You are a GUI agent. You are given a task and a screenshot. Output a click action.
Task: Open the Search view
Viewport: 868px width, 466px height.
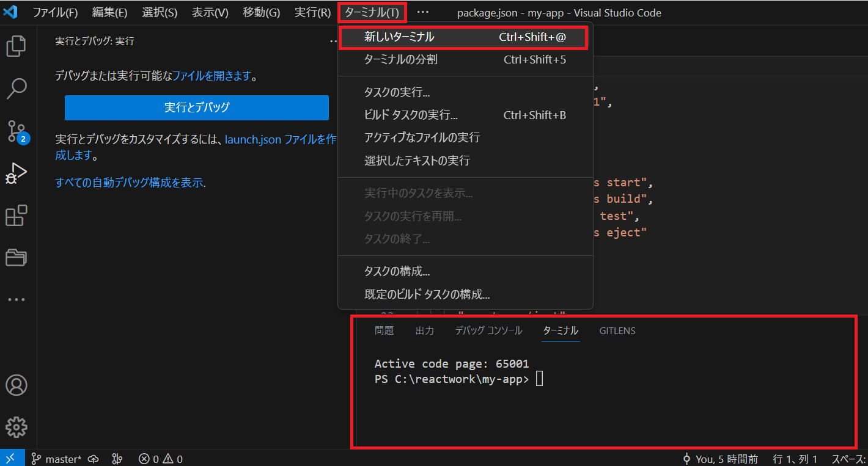17,89
